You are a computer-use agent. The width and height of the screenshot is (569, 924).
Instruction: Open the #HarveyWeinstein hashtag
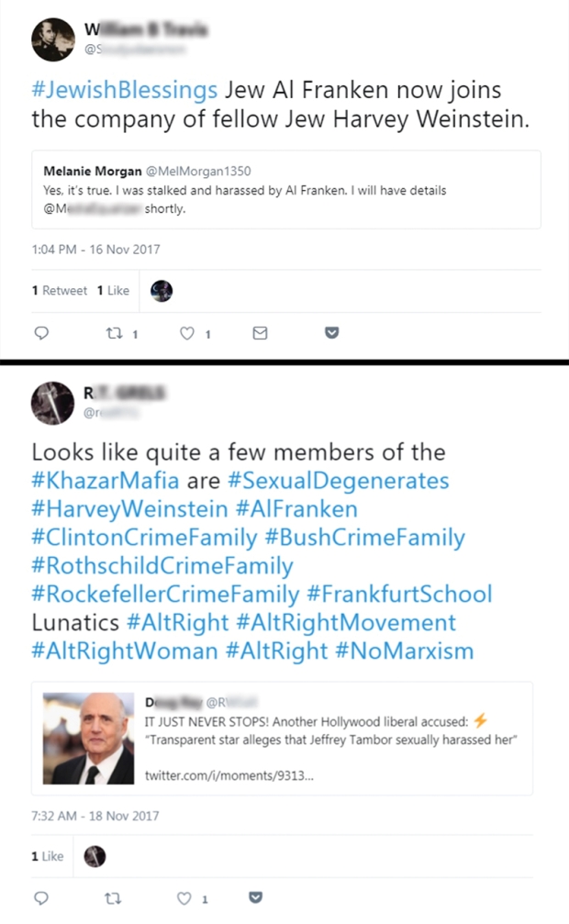click(106, 507)
